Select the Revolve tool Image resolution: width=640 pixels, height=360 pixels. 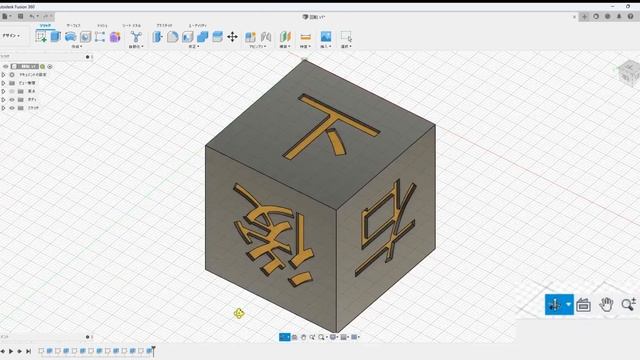pyautogui.click(x=70, y=37)
